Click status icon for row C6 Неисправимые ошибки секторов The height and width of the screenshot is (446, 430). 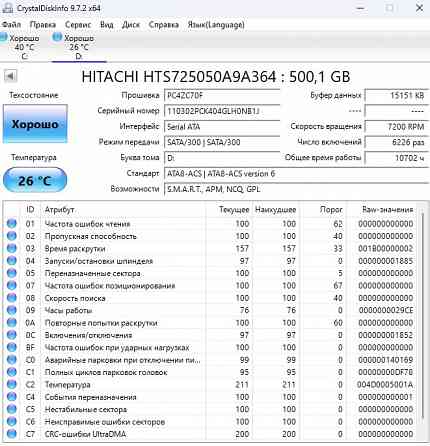pos(12,421)
